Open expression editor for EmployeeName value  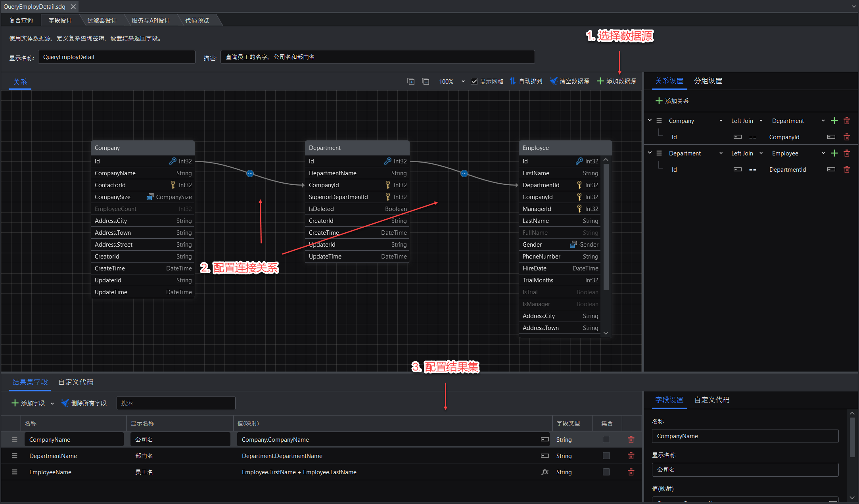[x=545, y=472]
